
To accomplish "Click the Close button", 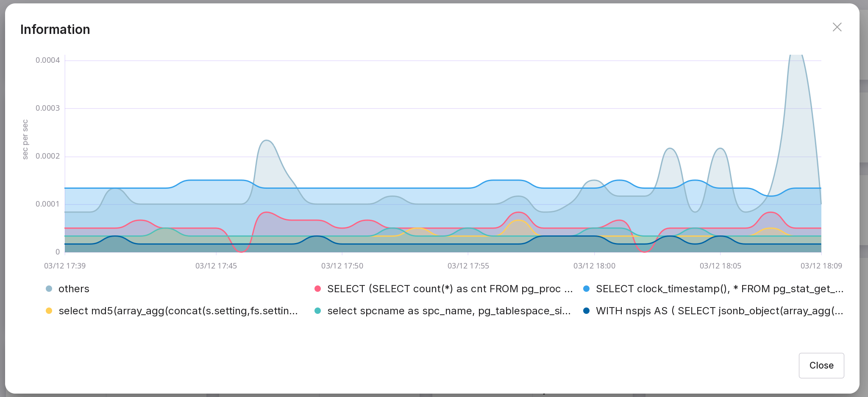I will point(821,365).
